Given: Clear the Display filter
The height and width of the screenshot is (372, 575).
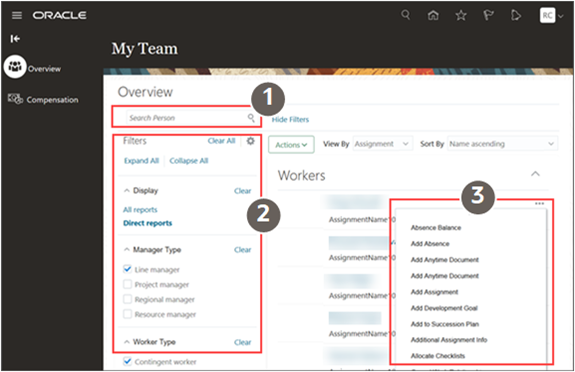Looking at the screenshot, I should [x=242, y=191].
